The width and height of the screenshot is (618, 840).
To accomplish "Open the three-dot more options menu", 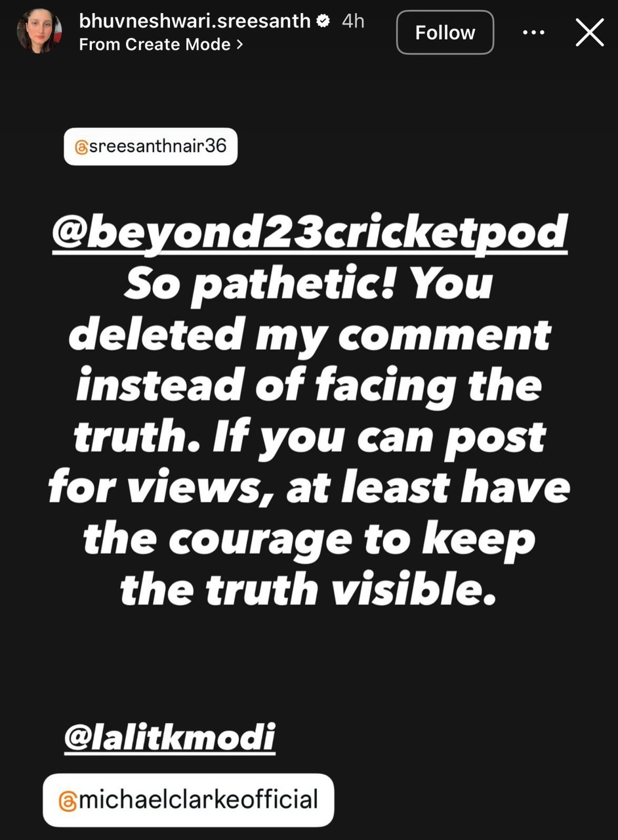I will [x=533, y=33].
